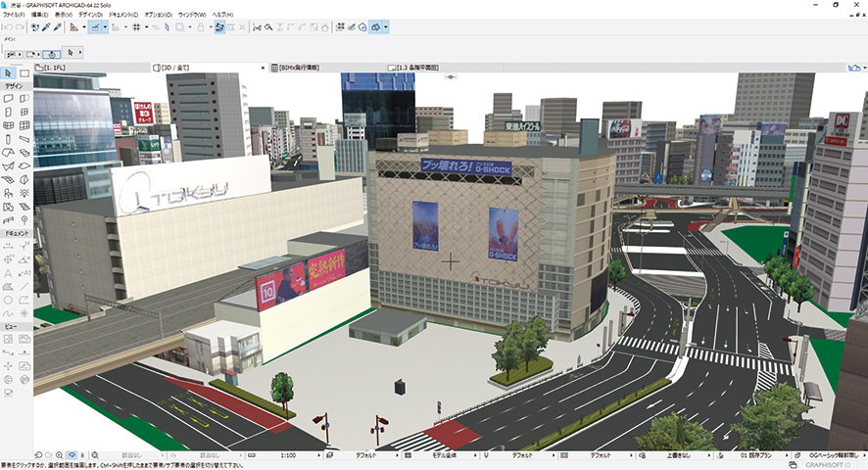
Task: Select the Angle Dimension tool
Action: [x=24, y=259]
